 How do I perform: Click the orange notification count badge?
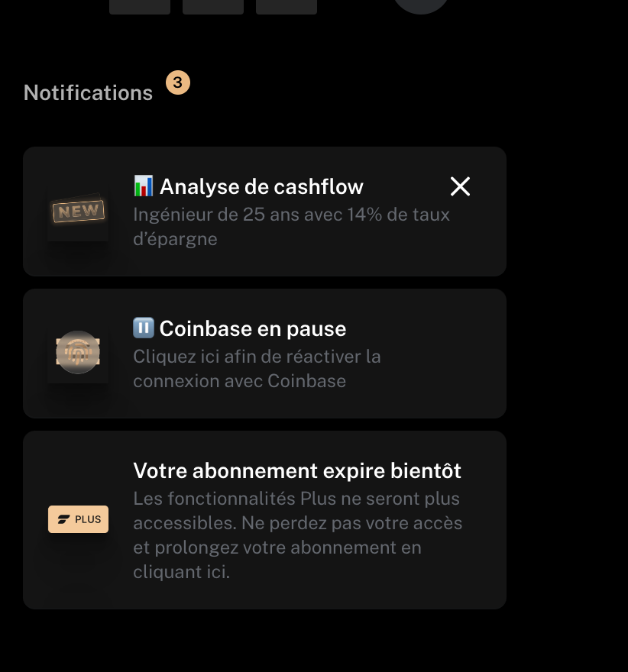pyautogui.click(x=178, y=82)
